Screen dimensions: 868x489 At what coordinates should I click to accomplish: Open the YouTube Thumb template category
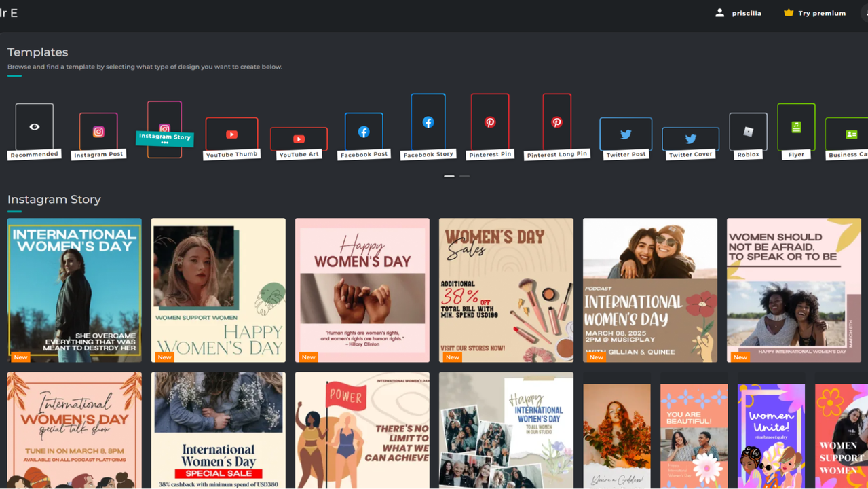coord(231,134)
